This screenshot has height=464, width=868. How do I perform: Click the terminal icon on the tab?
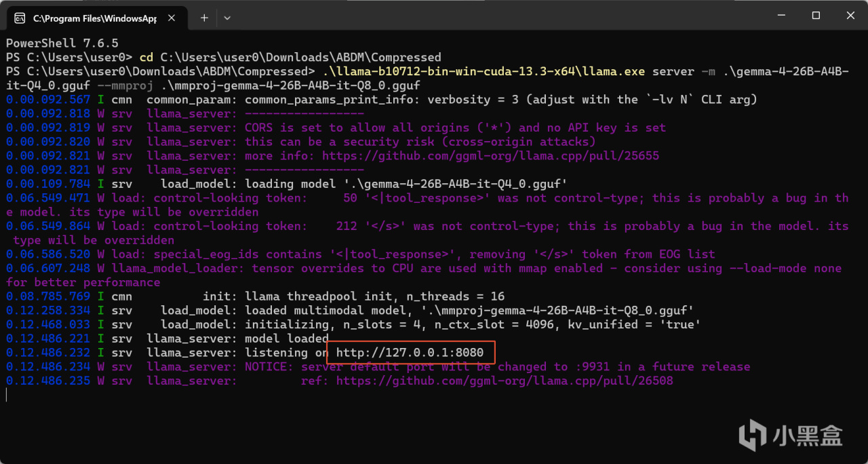point(20,18)
